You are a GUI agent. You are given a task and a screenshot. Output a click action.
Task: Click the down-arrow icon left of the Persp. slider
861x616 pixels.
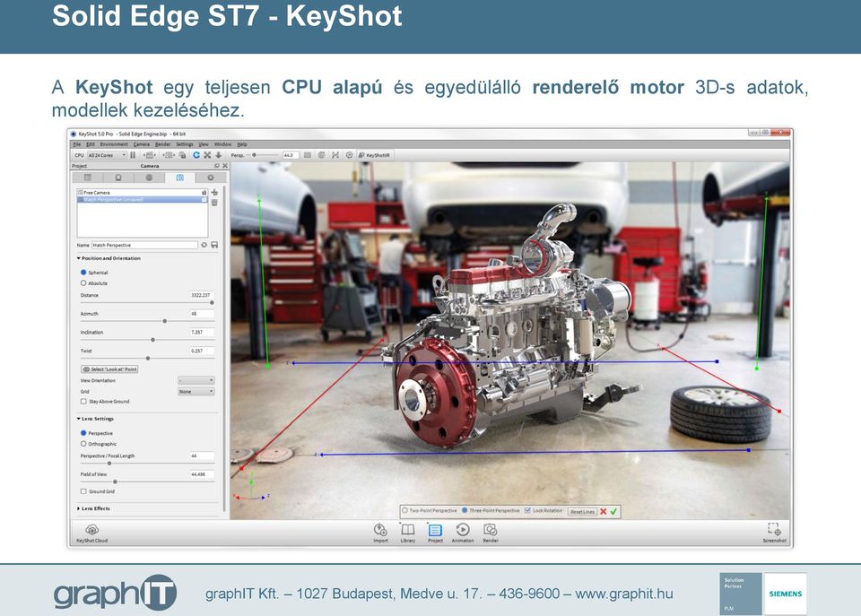pos(218,155)
